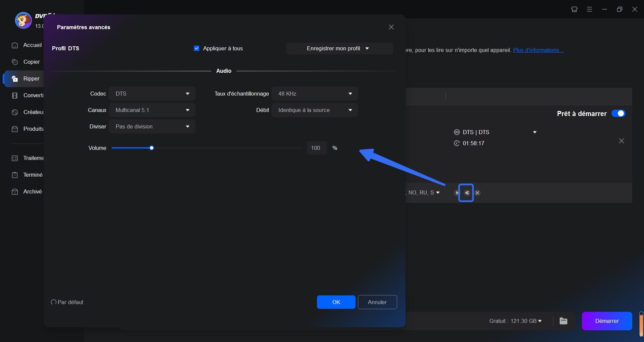Open the Copier module in sidebar
This screenshot has height=342, width=644.
[x=25, y=62]
